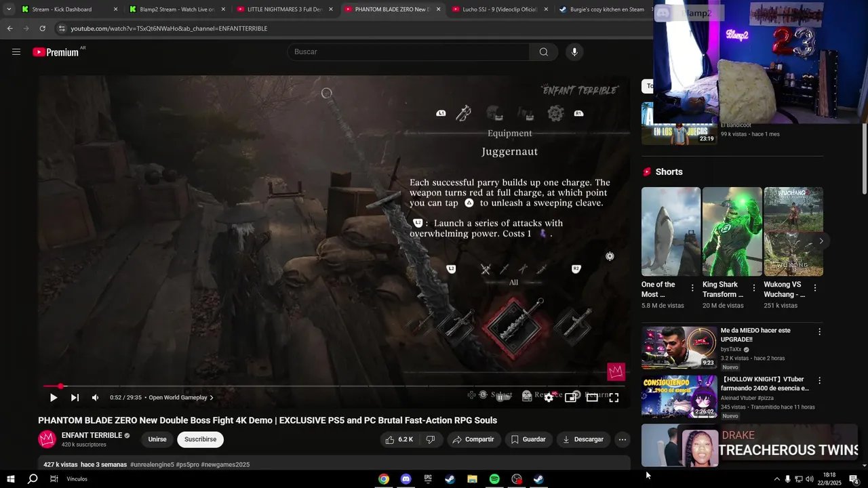Image resolution: width=868 pixels, height=488 pixels.
Task: Open Discord from taskbar
Action: point(406,479)
